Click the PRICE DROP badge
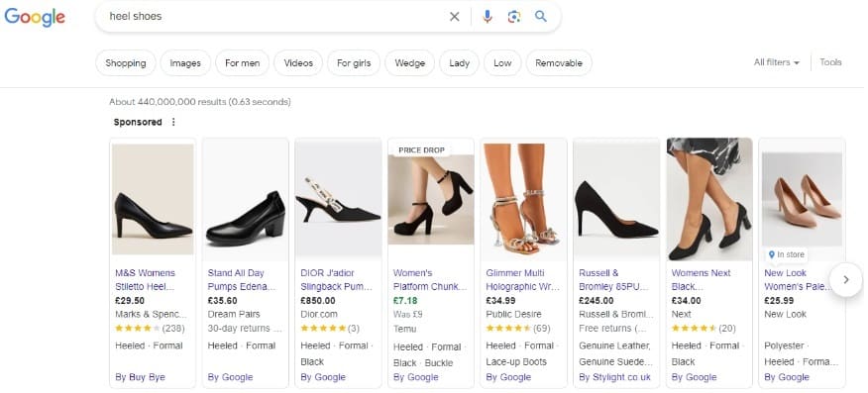 (421, 150)
